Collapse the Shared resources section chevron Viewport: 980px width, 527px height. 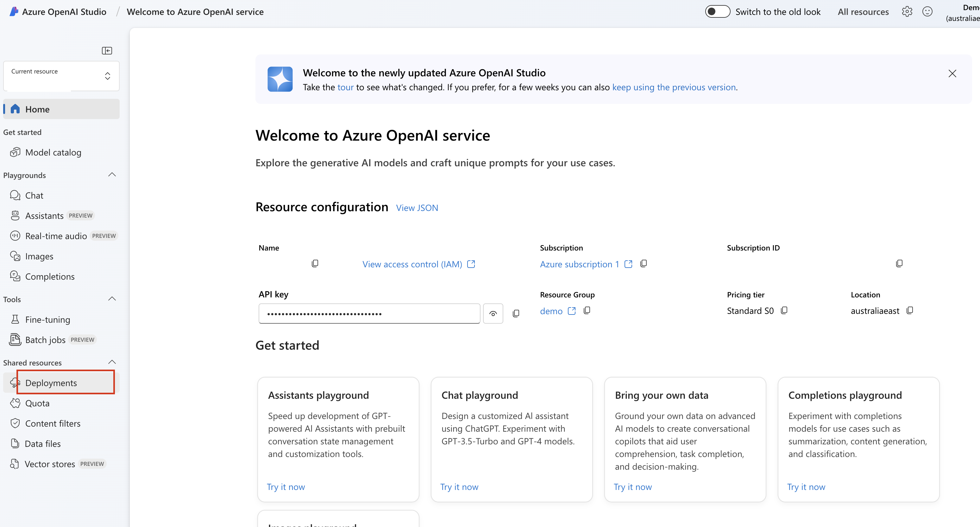[111, 362]
